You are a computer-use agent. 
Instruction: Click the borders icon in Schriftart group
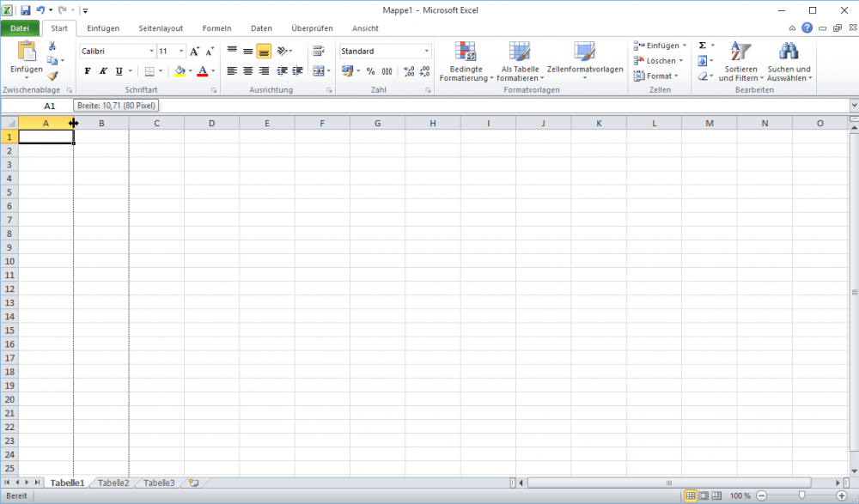pos(149,70)
